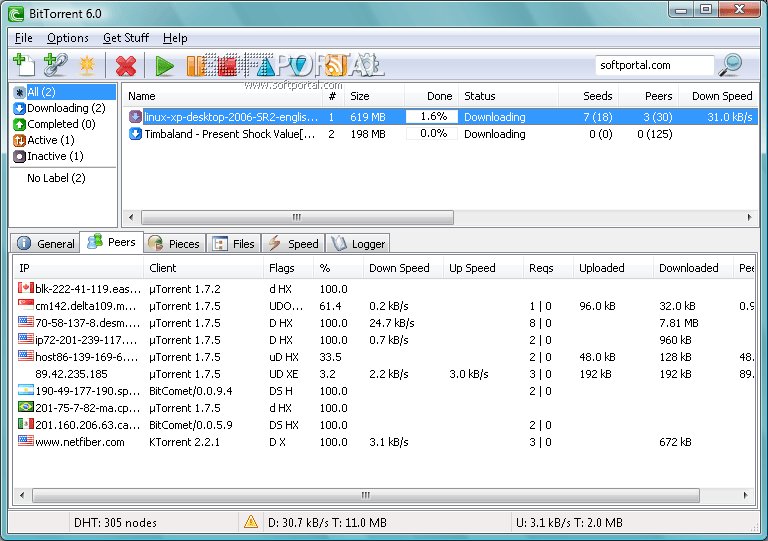The width and height of the screenshot is (768, 541).
Task: Click the Mexico flag beside 201.160.206.63
Action: (26, 424)
